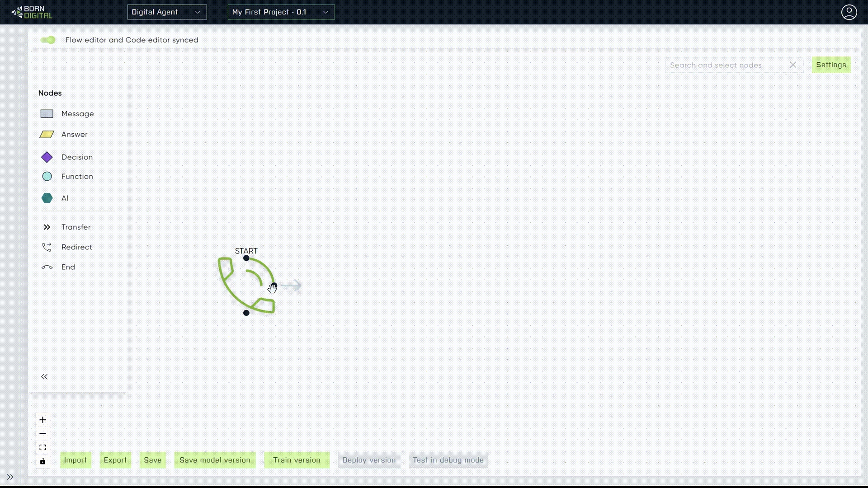Select the Transfer node arrows icon
This screenshot has width=868, height=488.
[47, 227]
